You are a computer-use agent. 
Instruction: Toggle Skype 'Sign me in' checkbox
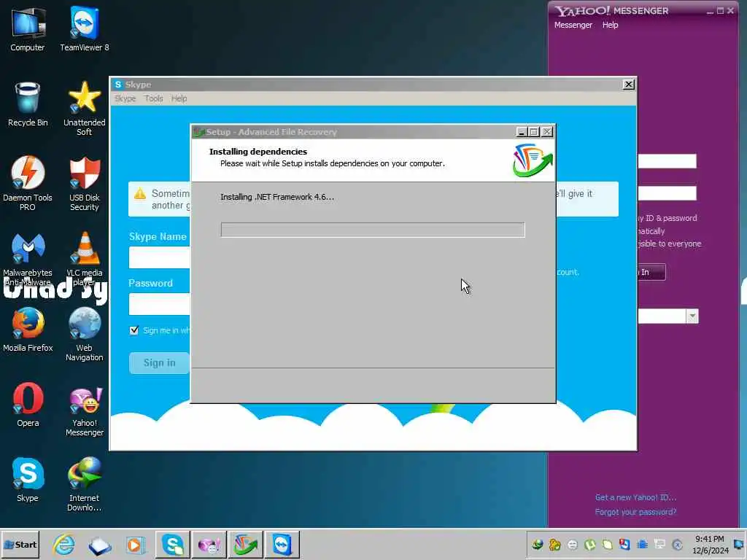pos(134,330)
